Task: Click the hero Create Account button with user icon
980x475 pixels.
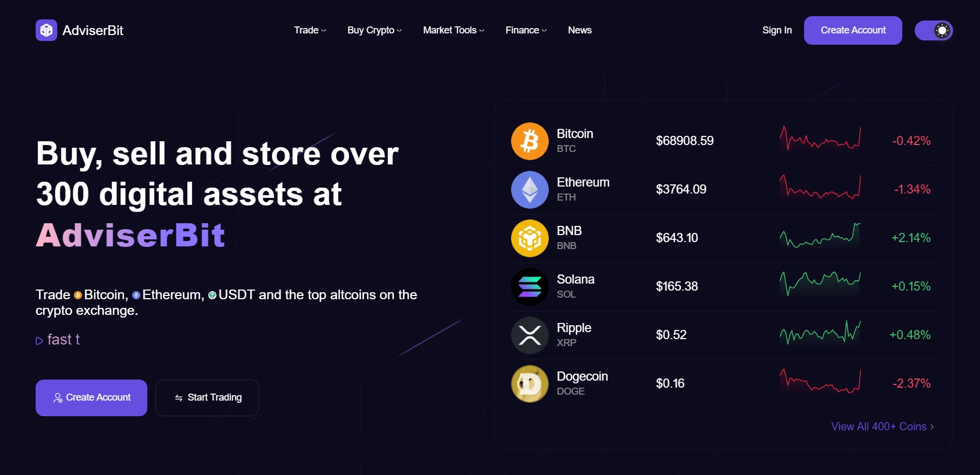Action: pyautogui.click(x=91, y=398)
